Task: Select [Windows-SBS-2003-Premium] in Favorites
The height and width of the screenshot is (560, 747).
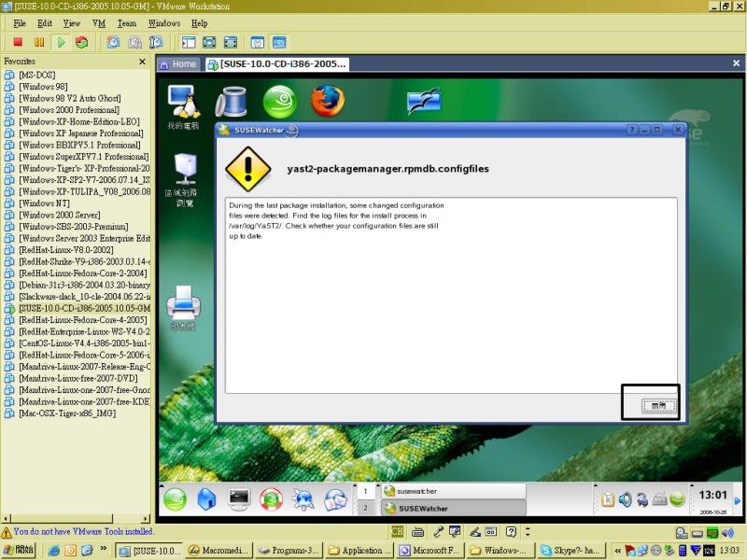Action: tap(74, 227)
